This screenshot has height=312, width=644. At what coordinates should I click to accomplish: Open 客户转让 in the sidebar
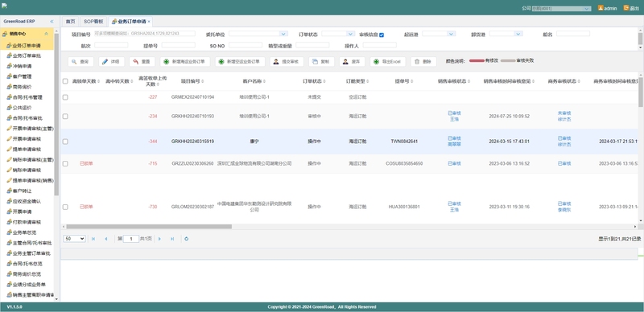23,191
